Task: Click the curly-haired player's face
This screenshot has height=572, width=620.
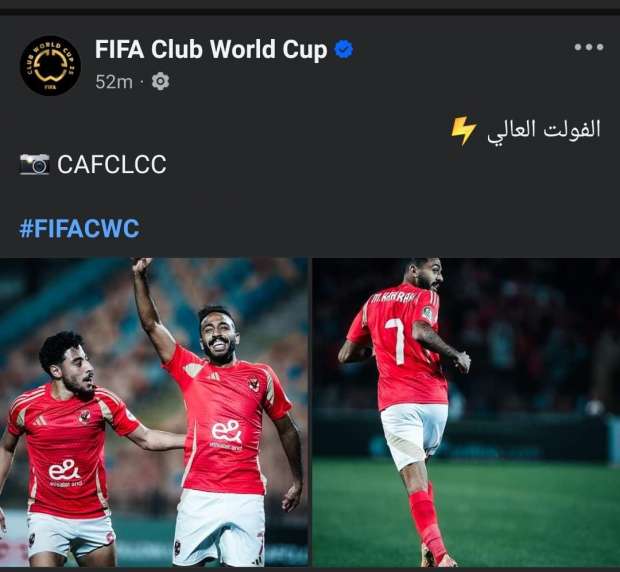Action: pos(79,369)
